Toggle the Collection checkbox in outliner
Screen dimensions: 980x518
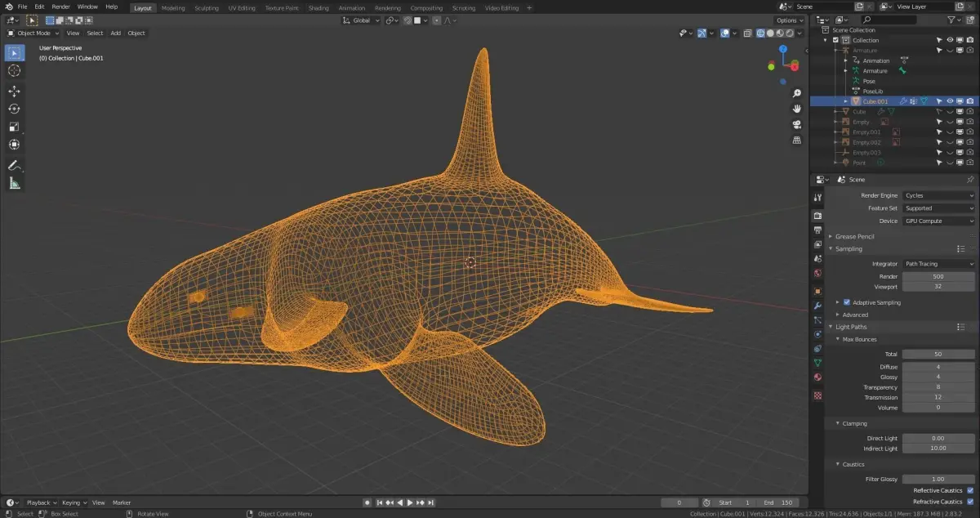point(835,40)
